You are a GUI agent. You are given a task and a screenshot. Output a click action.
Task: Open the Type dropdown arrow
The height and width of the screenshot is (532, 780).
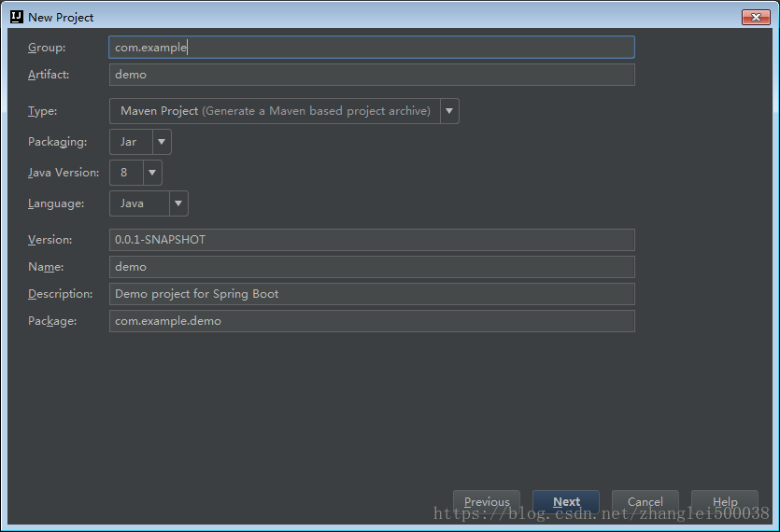449,111
